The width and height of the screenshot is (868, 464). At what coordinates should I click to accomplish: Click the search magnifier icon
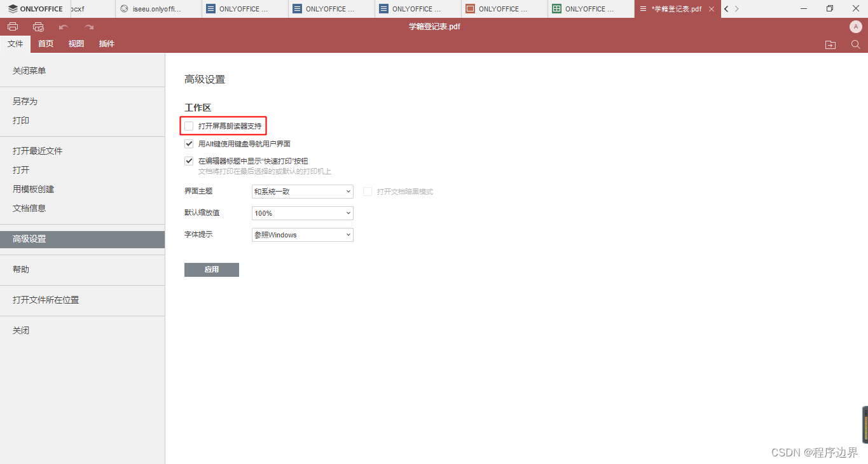coord(856,45)
